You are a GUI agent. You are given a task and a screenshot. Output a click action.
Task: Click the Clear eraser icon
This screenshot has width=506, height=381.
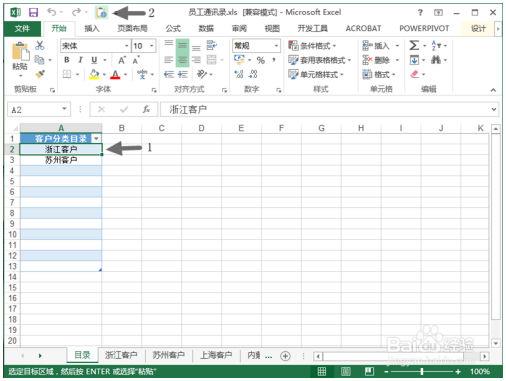click(414, 74)
